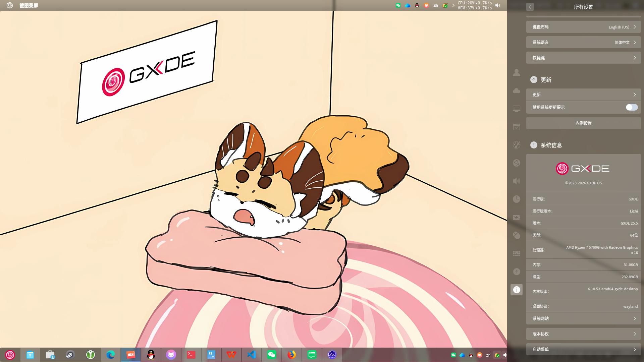Open the Mouse section in settings sidebar
Viewport: 644px width, 362px height.
click(x=517, y=235)
